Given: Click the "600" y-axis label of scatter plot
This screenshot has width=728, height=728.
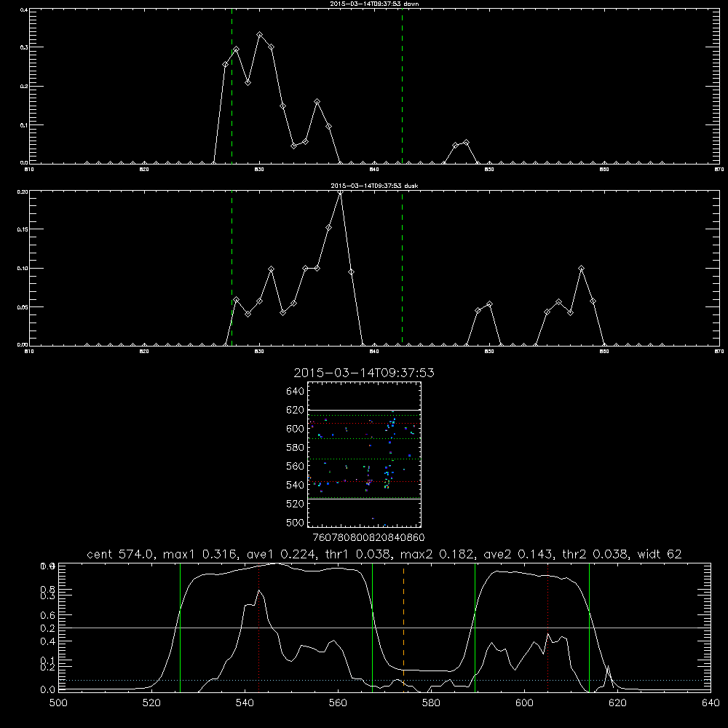Looking at the screenshot, I should coord(296,429).
